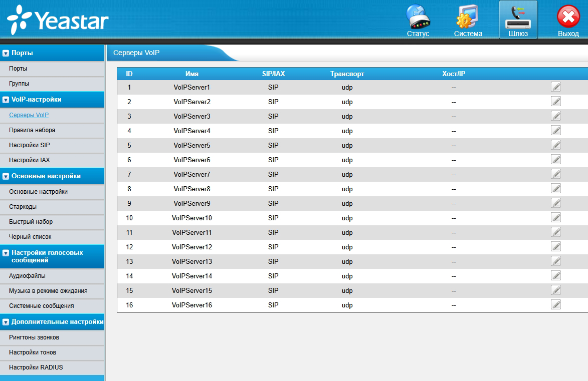Click the VoIPServer8 table row name

click(x=192, y=189)
